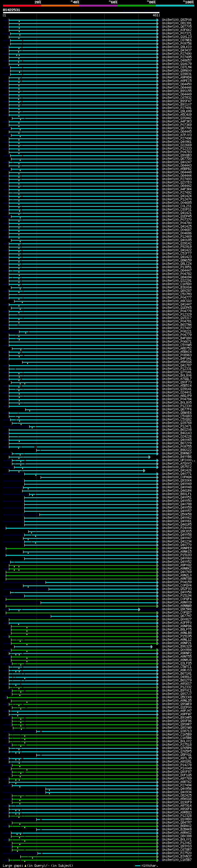Select UniRef100_B8XLF1 label
Image resolution: width=197 pixels, height=868 pixels.
[177, 494]
